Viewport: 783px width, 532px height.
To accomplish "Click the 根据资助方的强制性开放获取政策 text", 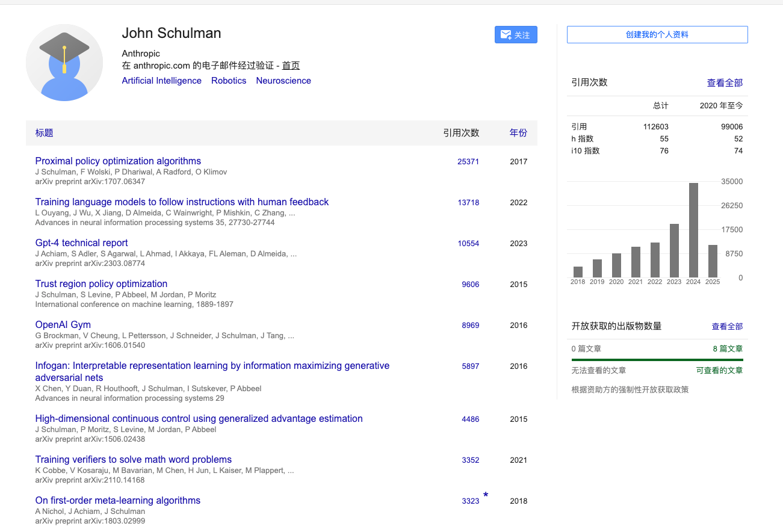I will 630,389.
